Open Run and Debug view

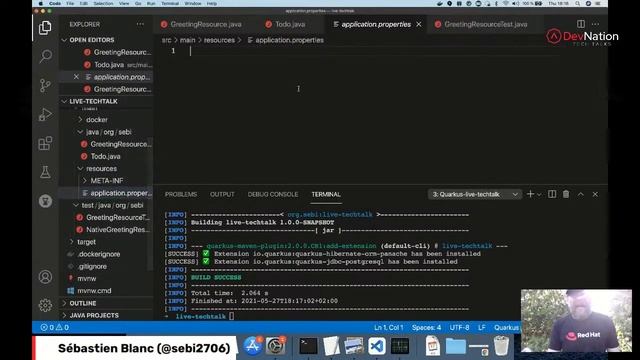(45, 114)
